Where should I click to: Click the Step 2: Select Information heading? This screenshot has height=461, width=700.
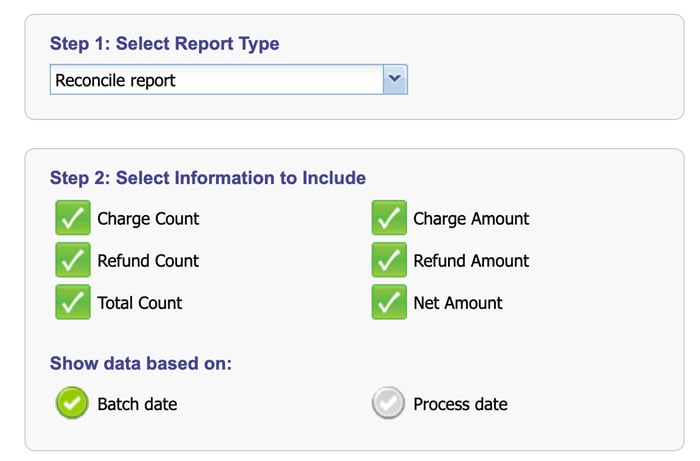pyautogui.click(x=208, y=178)
